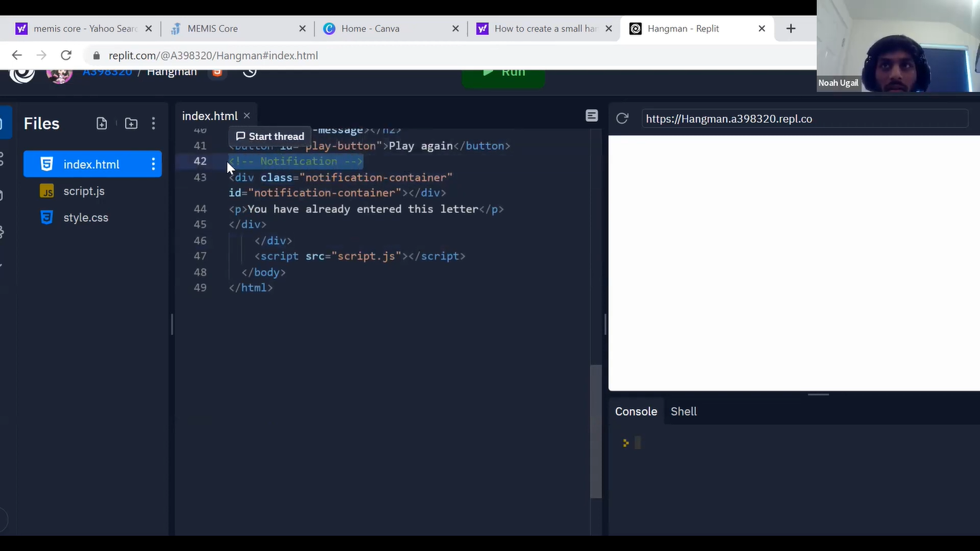Refresh the webview preview
Viewport: 980px width, 551px height.
622,118
